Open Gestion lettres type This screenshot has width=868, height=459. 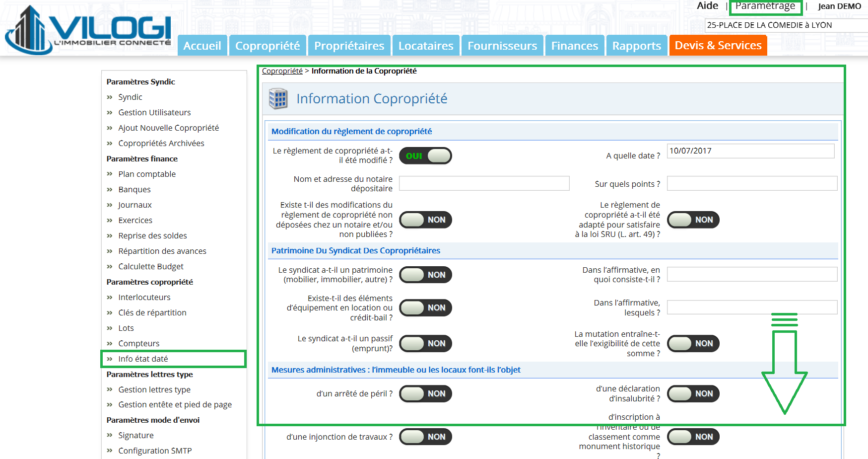tap(154, 389)
